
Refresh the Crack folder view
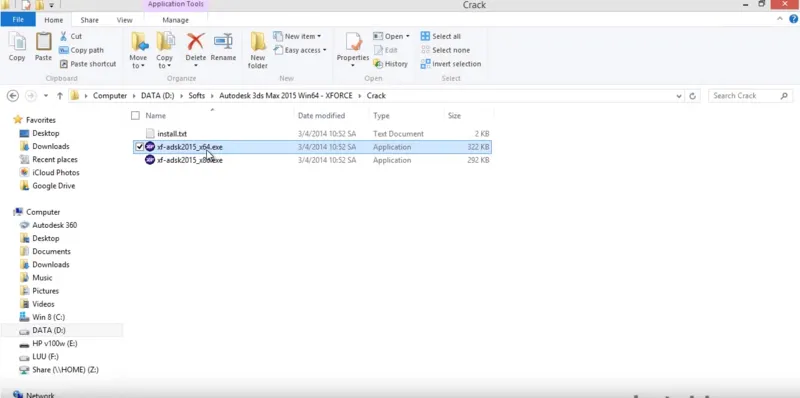pyautogui.click(x=692, y=96)
